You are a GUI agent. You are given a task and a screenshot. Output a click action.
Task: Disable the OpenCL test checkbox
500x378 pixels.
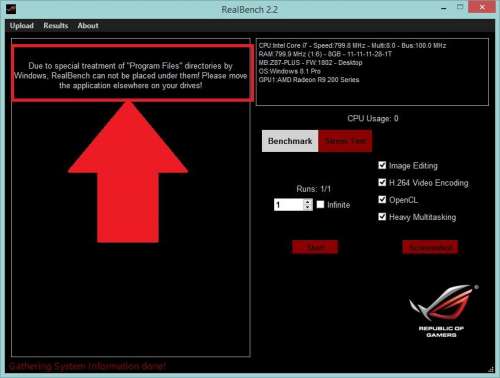pos(382,199)
